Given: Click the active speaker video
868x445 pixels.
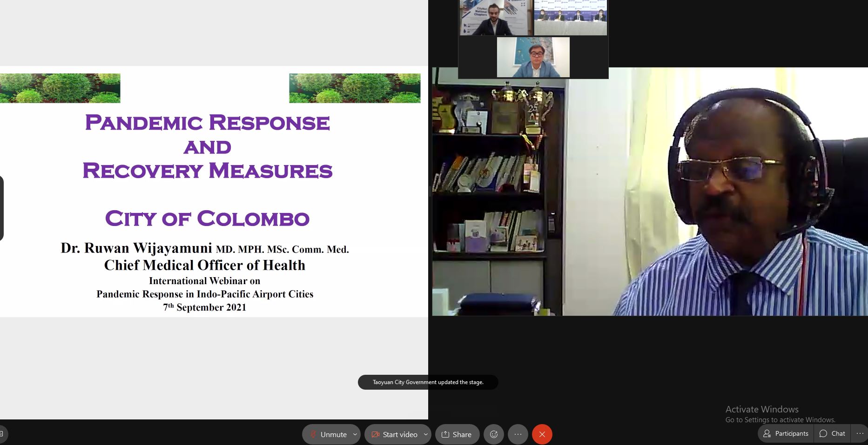Looking at the screenshot, I should 650,192.
